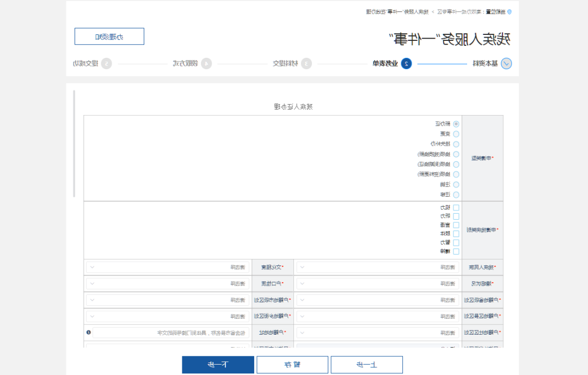
Task: Enable the 言语 checkbox
Action: [456, 225]
